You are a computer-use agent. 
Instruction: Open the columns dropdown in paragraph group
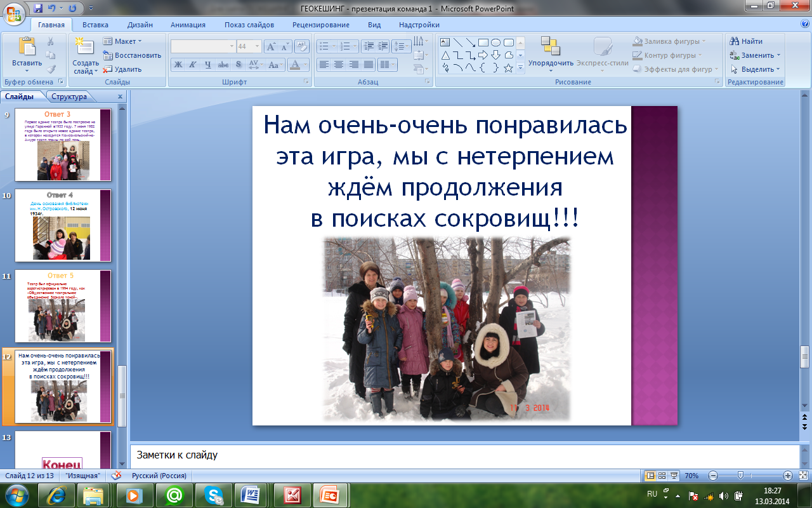(x=386, y=65)
